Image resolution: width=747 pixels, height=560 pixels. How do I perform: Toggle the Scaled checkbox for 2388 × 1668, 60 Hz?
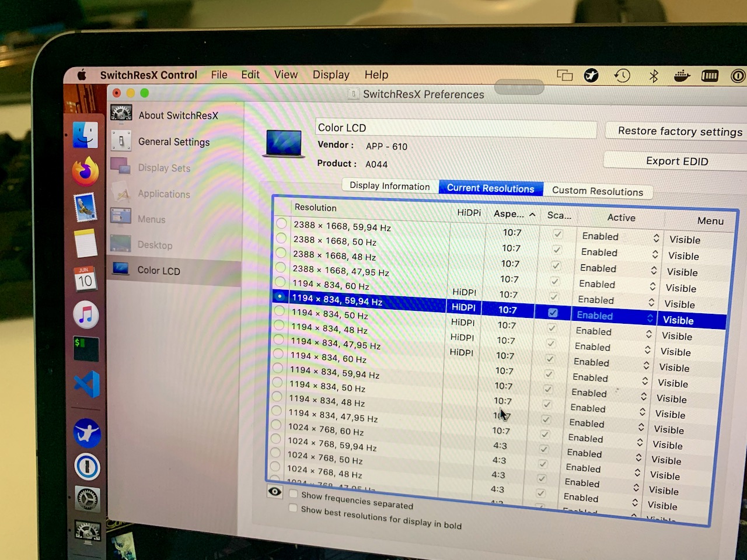tap(557, 233)
